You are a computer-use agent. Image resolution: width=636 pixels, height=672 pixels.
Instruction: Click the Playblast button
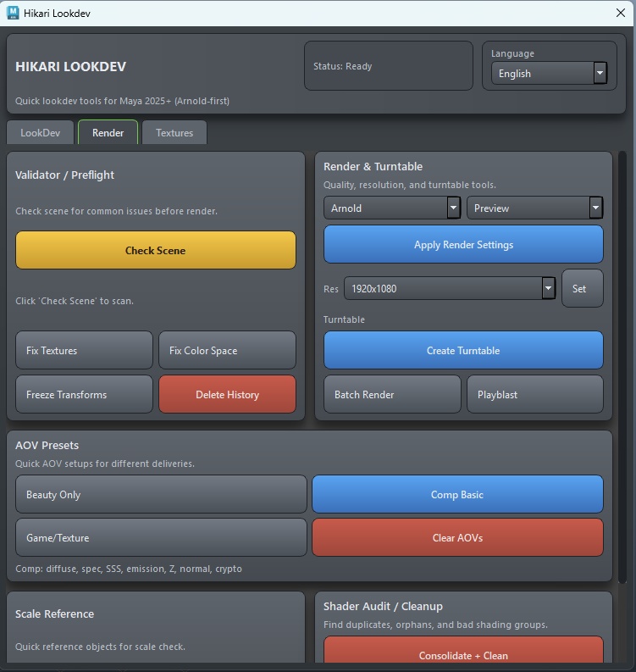click(x=534, y=394)
